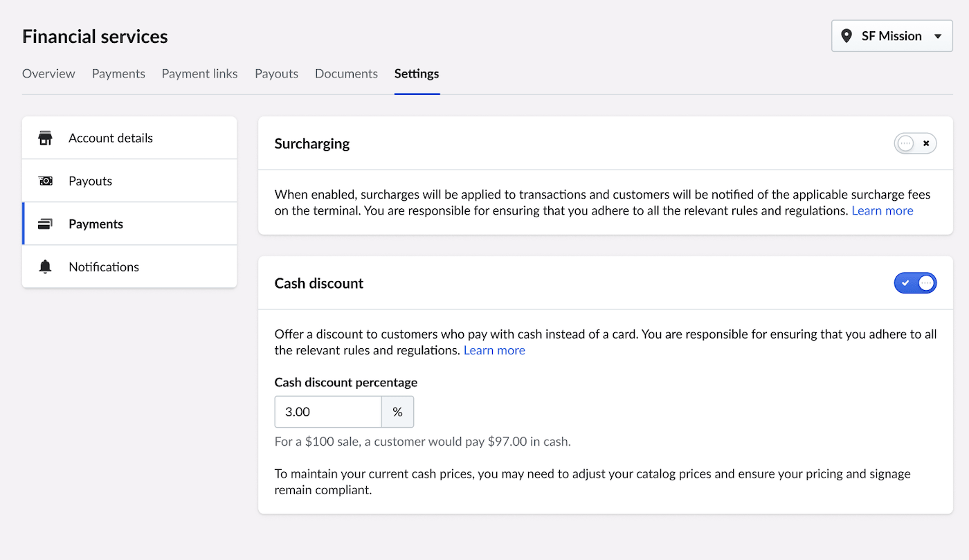Select Notifications in the sidebar

tap(129, 267)
